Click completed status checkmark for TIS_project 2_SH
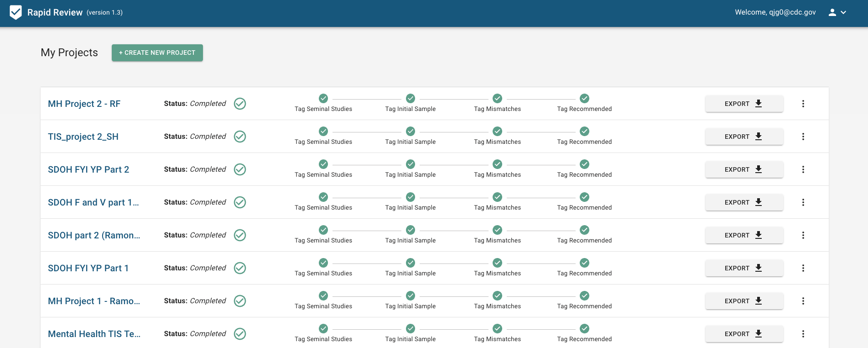Image resolution: width=868 pixels, height=348 pixels. tap(240, 137)
